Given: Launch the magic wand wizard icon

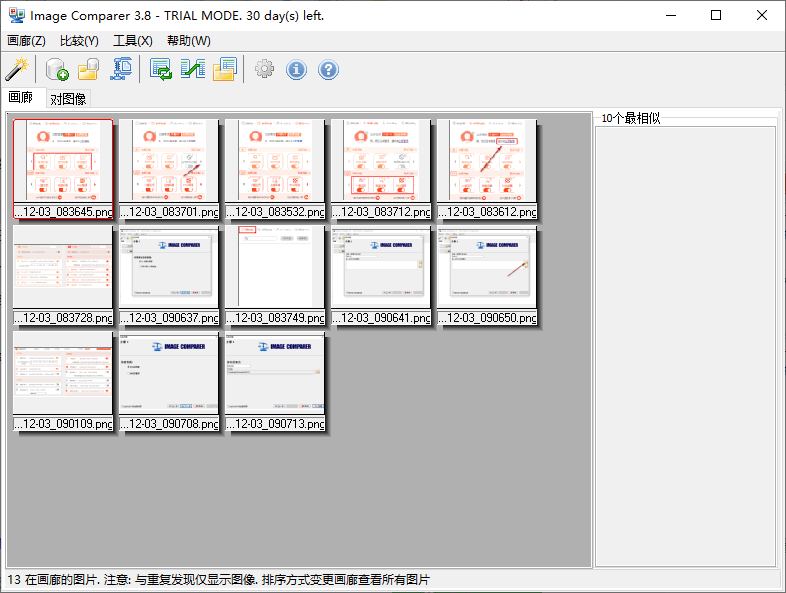Looking at the screenshot, I should pyautogui.click(x=17, y=69).
